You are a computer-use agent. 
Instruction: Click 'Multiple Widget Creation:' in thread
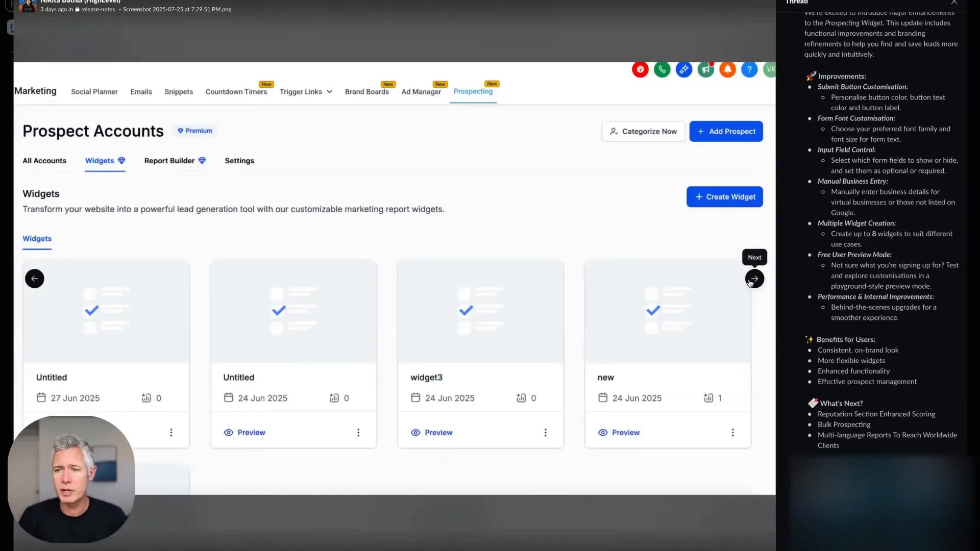pyautogui.click(x=856, y=223)
